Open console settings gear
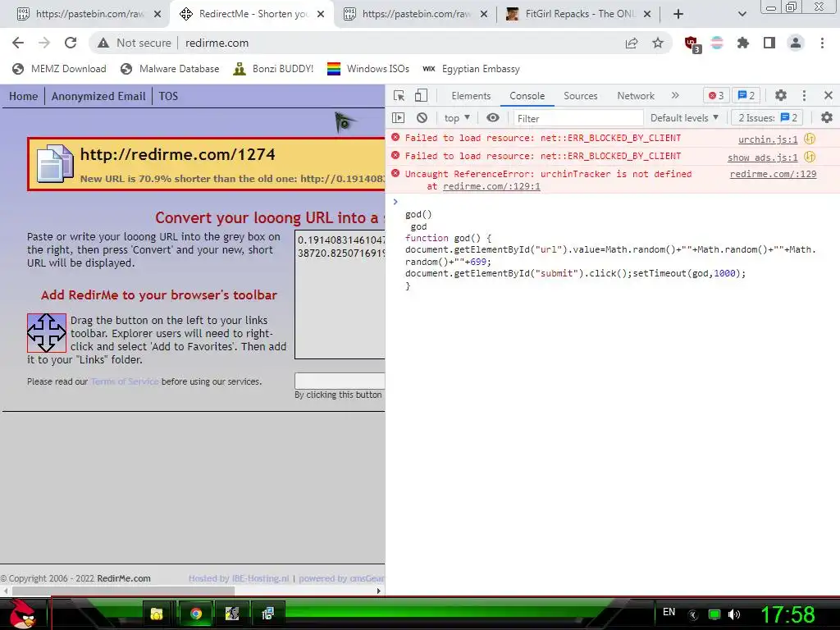Screen dimensions: 840x630 (x=827, y=118)
